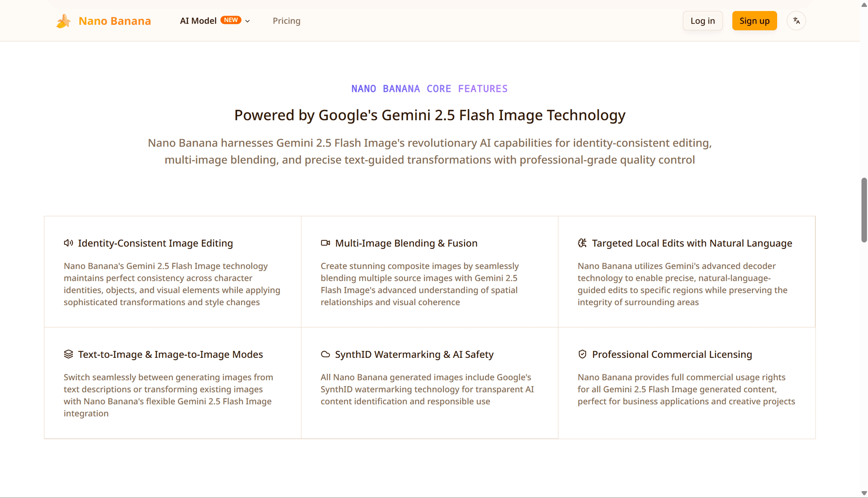Screen dimensions: 868x498
Task: Click the shield icon beside Professional Commercial Licensing
Action: [583, 354]
